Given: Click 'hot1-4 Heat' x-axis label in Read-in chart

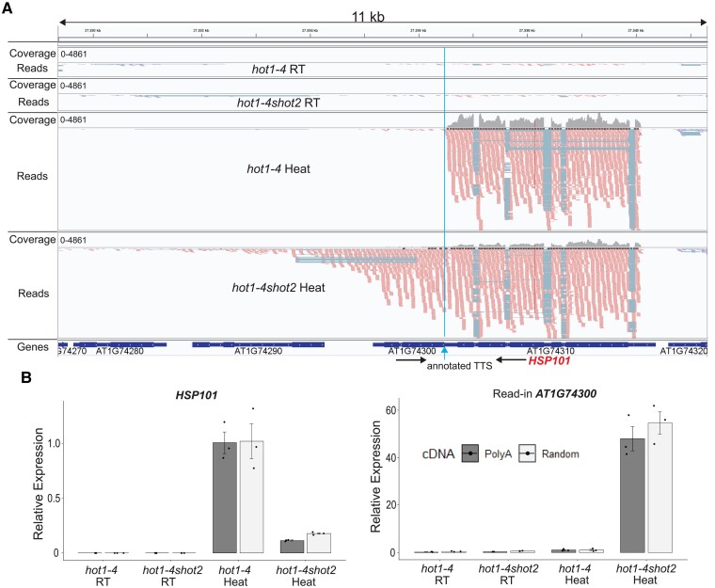Looking at the screenshot, I should pos(575,574).
